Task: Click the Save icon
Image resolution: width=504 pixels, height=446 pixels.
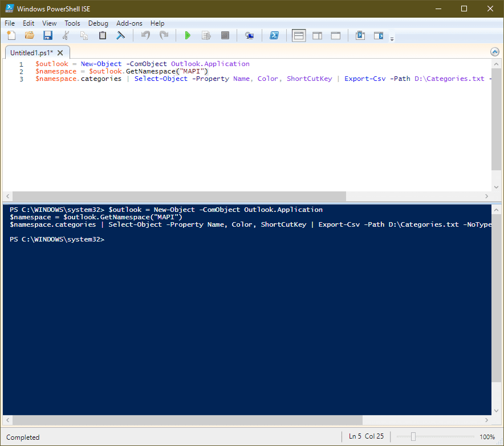Action: tap(48, 35)
